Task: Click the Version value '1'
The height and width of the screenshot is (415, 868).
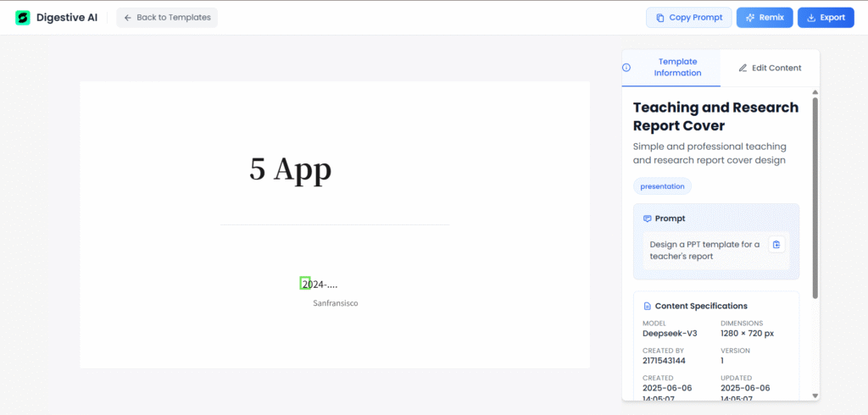Action: (723, 361)
